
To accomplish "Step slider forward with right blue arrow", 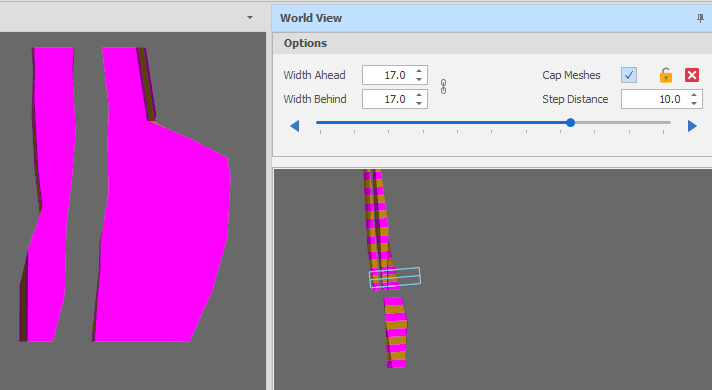I will tap(692, 126).
